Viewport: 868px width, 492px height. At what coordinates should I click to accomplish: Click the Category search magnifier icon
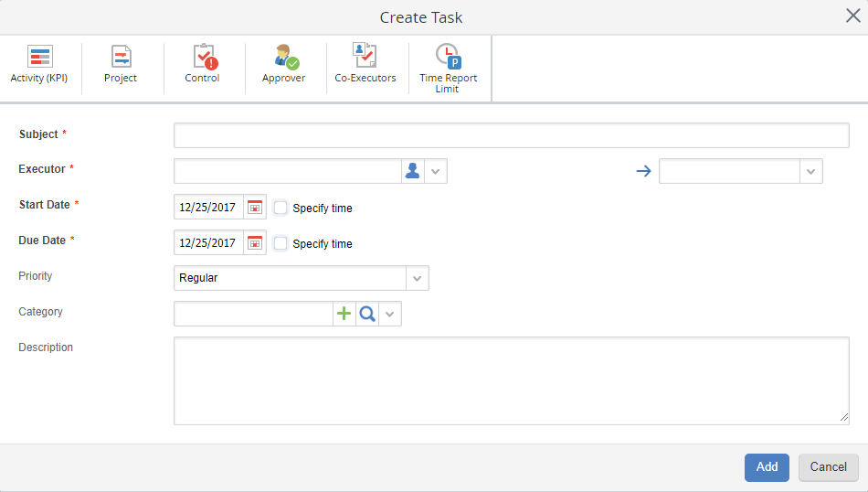(367, 314)
